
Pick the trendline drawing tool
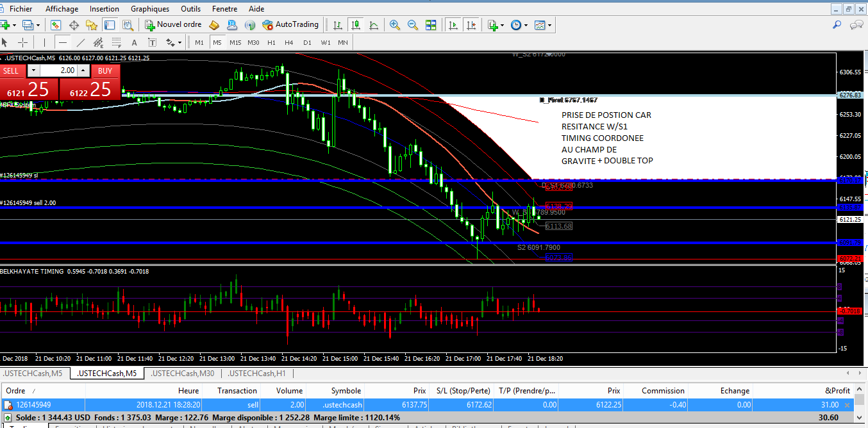[x=80, y=43]
